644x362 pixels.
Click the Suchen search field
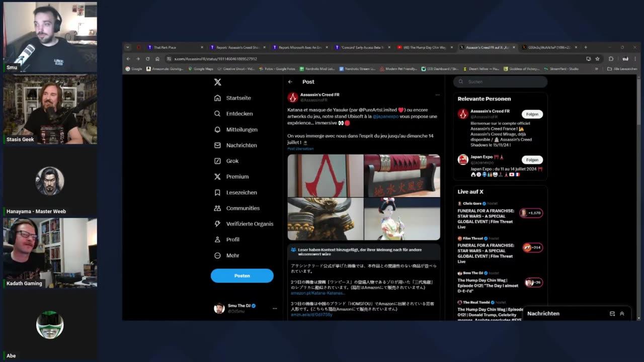pos(500,81)
